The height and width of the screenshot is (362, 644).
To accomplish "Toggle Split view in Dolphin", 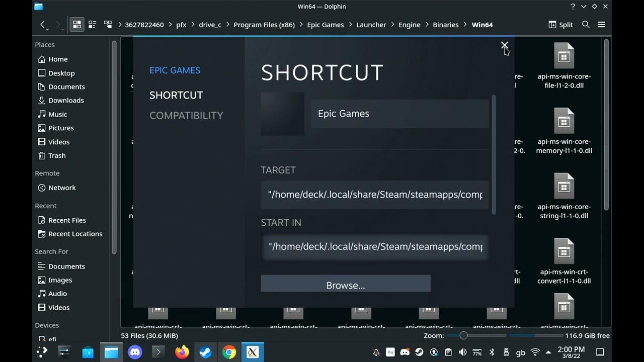I will click(560, 25).
